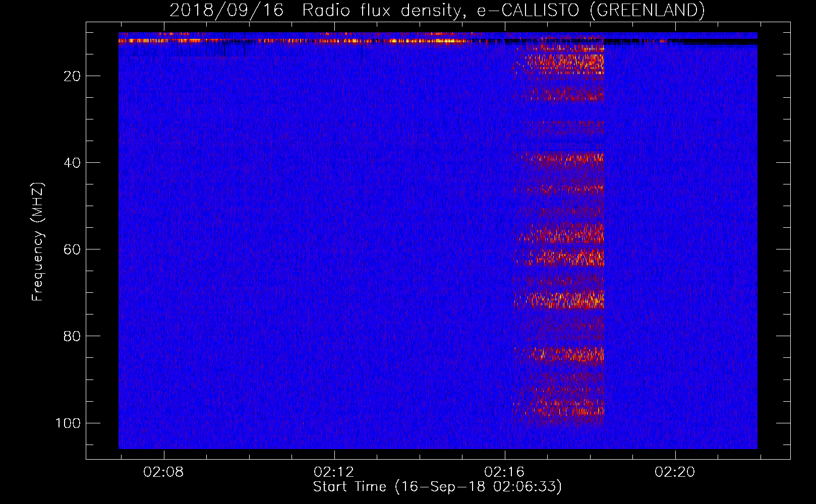Click the 02:12 time tick label
This screenshot has height=504, width=816.
click(x=334, y=472)
